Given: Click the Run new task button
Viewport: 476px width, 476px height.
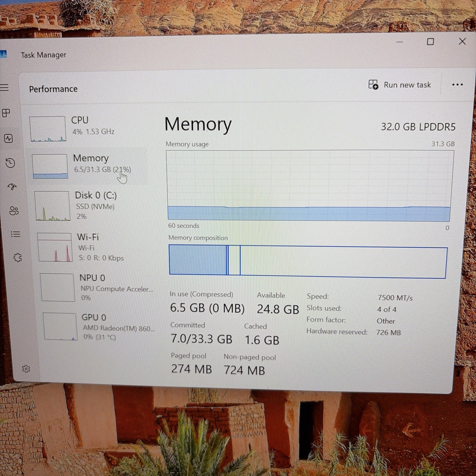Looking at the screenshot, I should pyautogui.click(x=400, y=85).
